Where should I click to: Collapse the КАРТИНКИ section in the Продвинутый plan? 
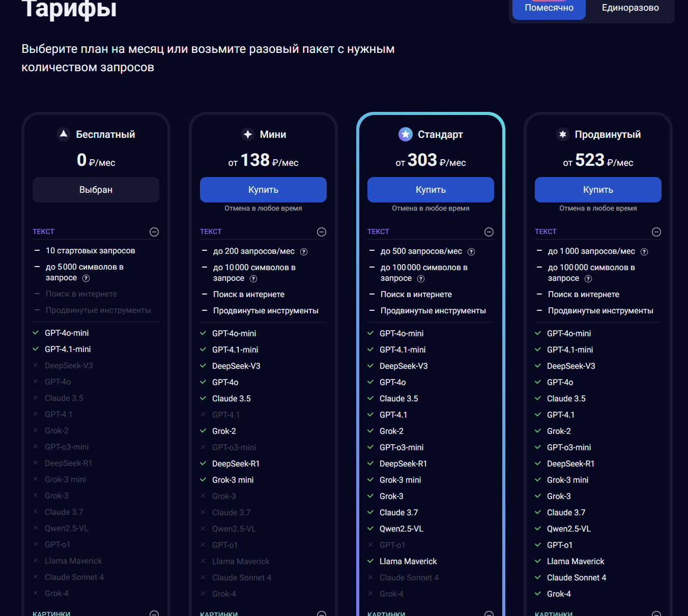click(x=656, y=613)
